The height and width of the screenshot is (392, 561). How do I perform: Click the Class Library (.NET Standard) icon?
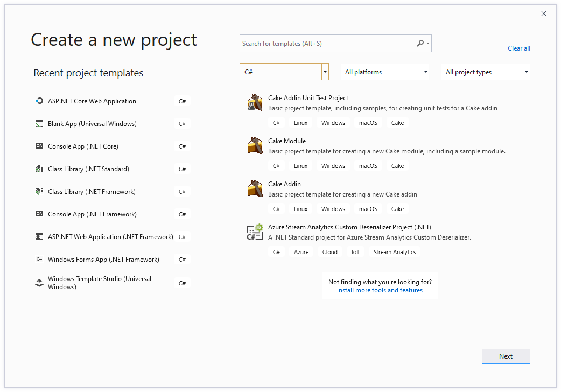(x=39, y=169)
